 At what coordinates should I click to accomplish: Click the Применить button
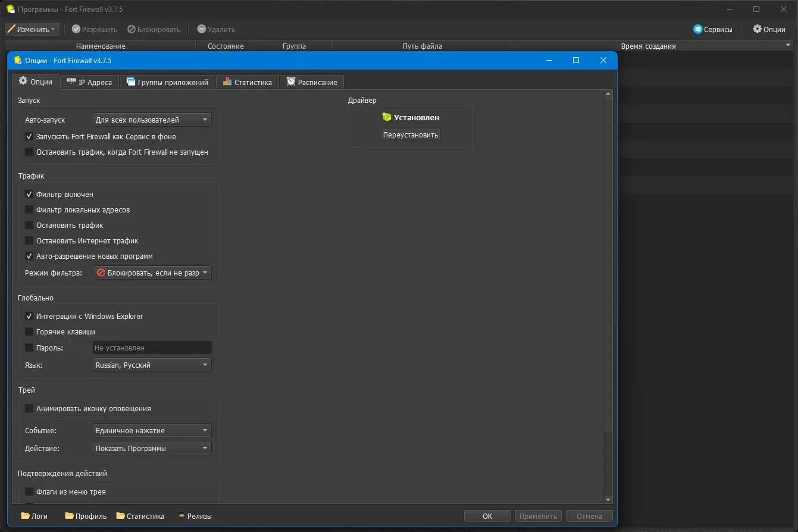click(x=539, y=516)
